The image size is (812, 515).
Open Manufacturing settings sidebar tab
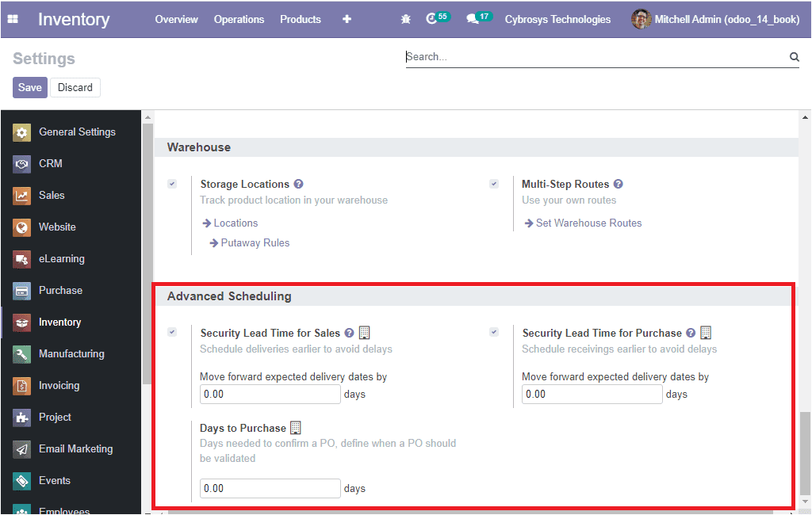click(71, 354)
